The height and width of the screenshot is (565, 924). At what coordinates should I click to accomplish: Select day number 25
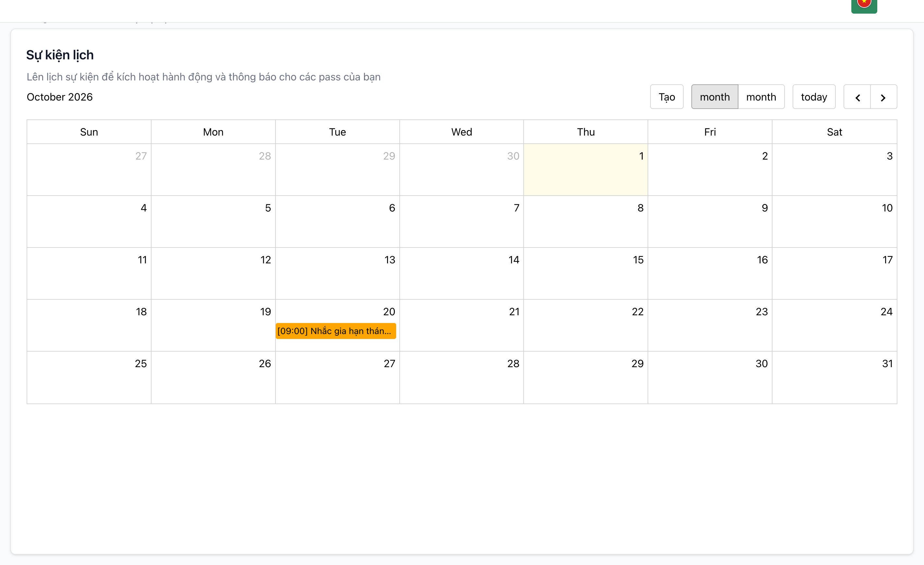pyautogui.click(x=140, y=363)
